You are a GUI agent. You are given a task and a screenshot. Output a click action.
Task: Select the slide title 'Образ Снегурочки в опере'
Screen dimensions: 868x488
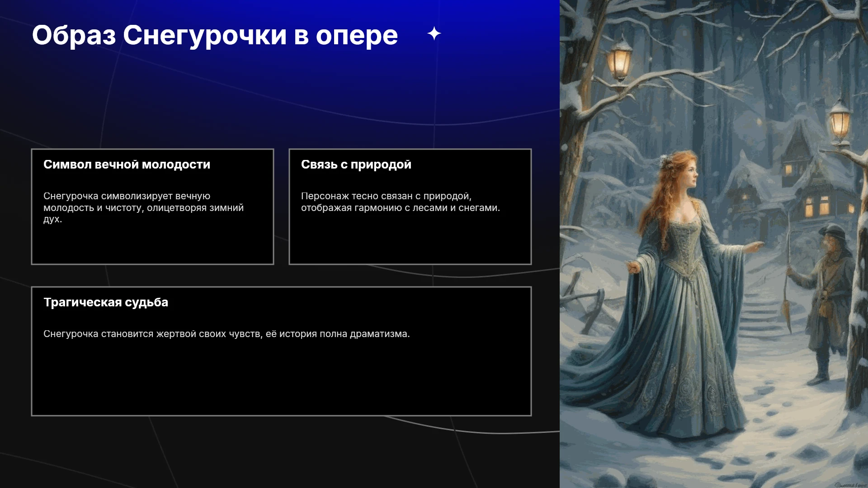click(215, 35)
